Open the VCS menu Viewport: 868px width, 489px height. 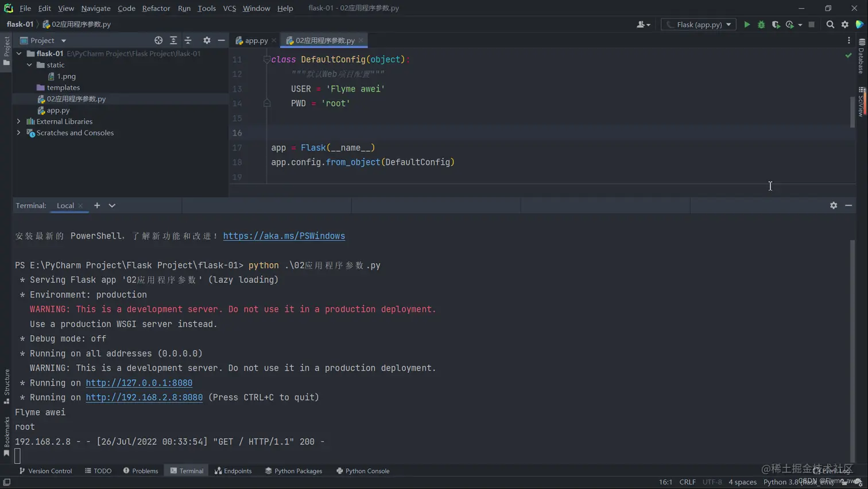230,8
